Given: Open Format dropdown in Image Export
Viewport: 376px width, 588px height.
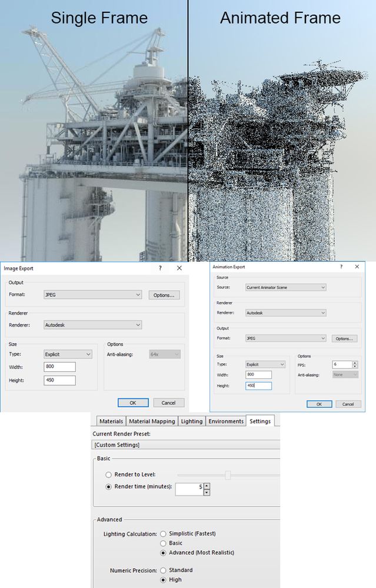Looking at the screenshot, I should click(92, 295).
